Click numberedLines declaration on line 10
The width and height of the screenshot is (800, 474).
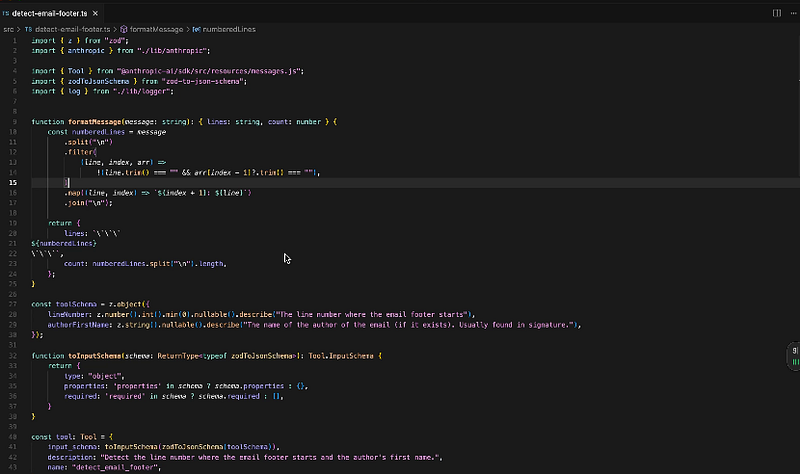98,132
